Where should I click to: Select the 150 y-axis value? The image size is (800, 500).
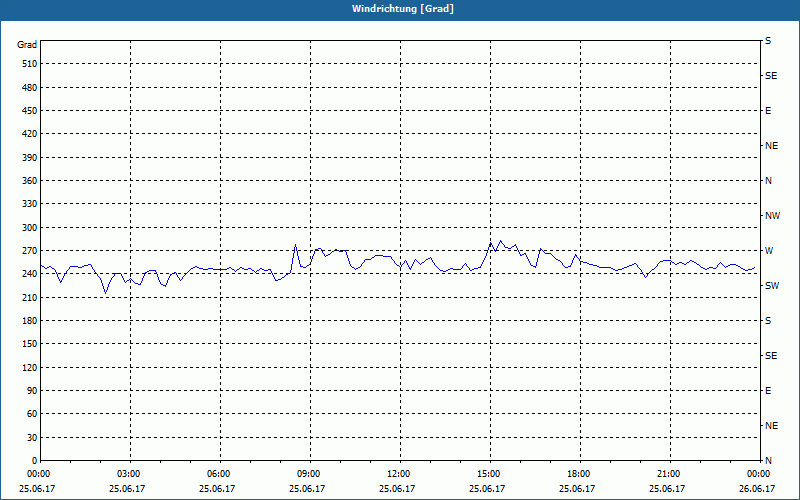pos(30,344)
